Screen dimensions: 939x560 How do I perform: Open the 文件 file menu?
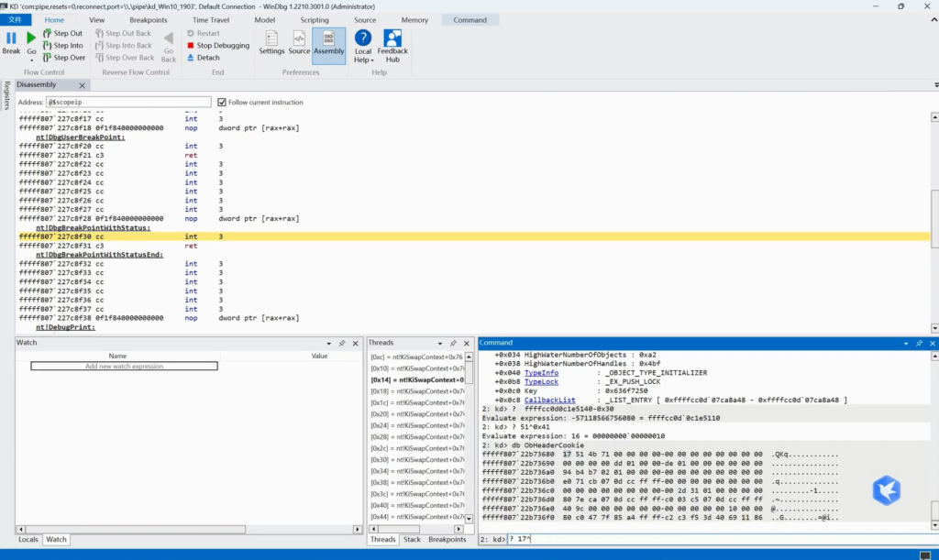pyautogui.click(x=15, y=20)
